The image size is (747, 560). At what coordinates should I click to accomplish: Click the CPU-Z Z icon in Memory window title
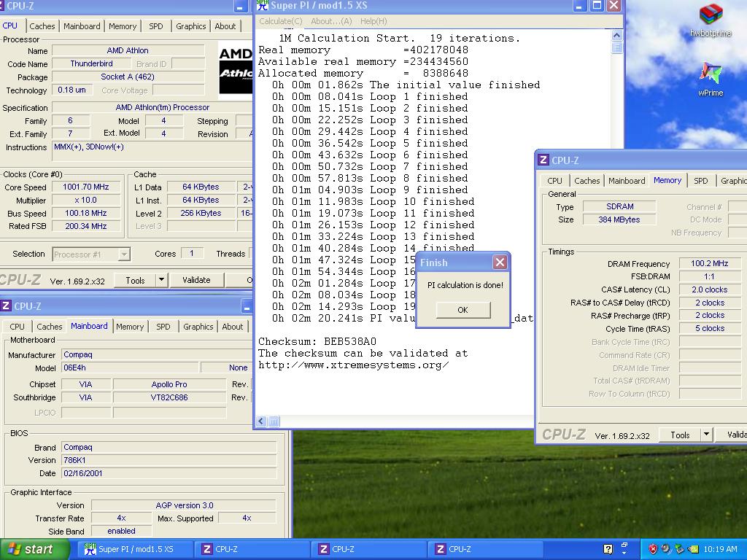tap(543, 160)
